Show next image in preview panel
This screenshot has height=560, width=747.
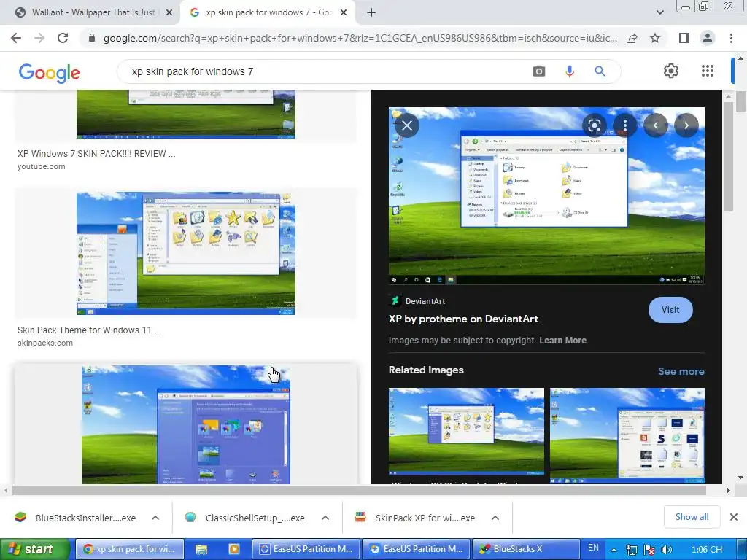[x=686, y=125]
